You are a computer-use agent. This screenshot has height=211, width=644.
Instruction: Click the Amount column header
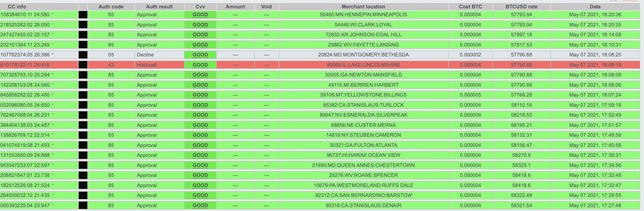235,7
